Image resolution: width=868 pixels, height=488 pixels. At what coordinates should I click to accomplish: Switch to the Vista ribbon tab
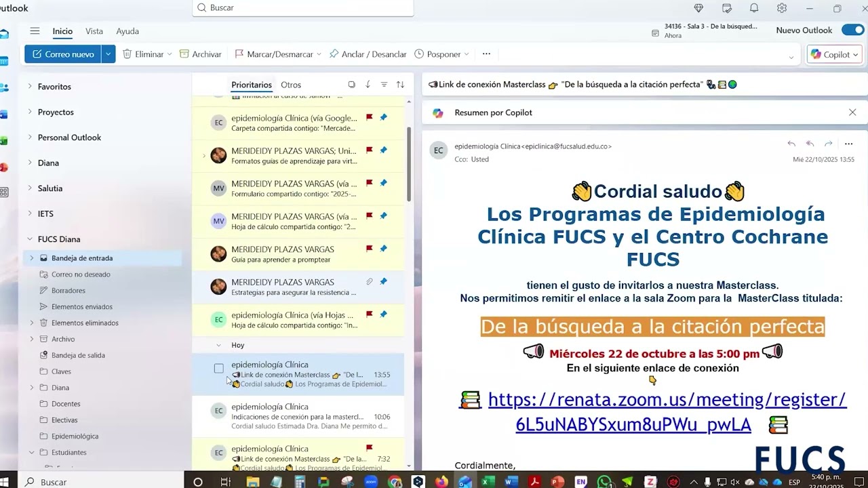tap(94, 31)
